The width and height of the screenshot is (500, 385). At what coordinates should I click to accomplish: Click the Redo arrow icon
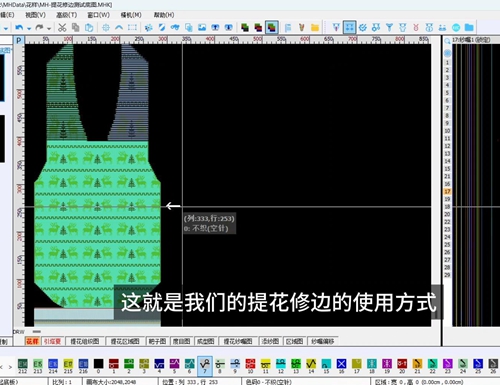[x=40, y=28]
